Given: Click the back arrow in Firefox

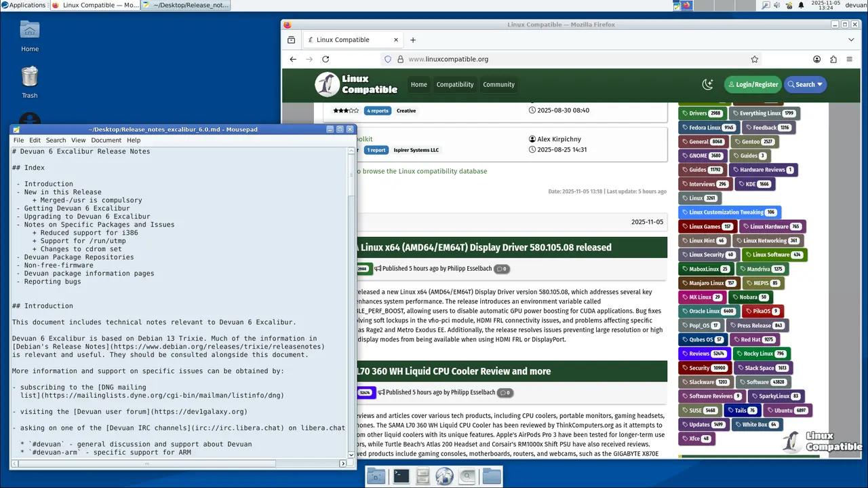Looking at the screenshot, I should click(x=293, y=59).
